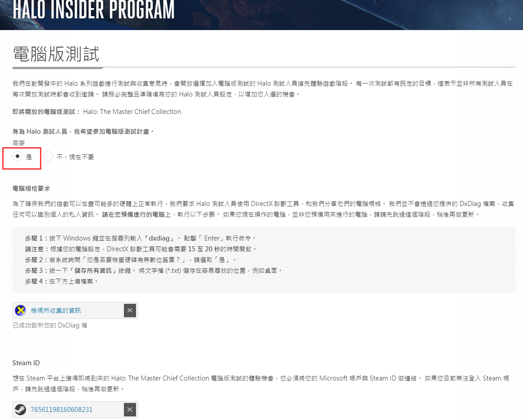Open the Steam ID 76561198160608231 link
The width and height of the screenshot is (523, 420).
coord(62,410)
